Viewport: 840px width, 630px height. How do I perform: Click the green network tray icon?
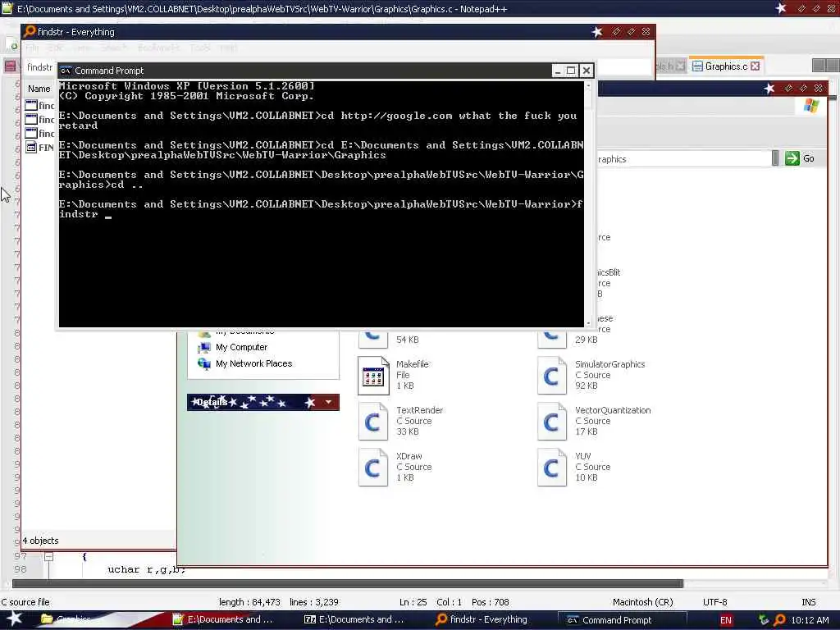(764, 620)
